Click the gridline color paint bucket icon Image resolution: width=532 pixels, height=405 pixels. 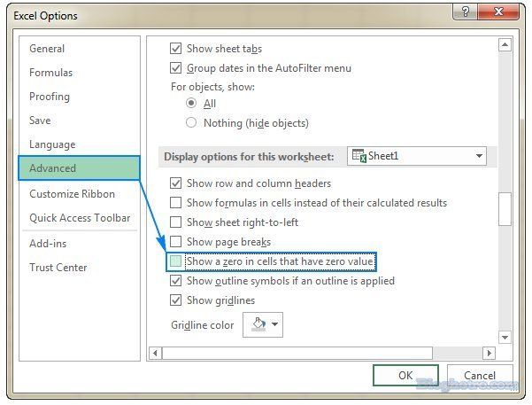[258, 324]
